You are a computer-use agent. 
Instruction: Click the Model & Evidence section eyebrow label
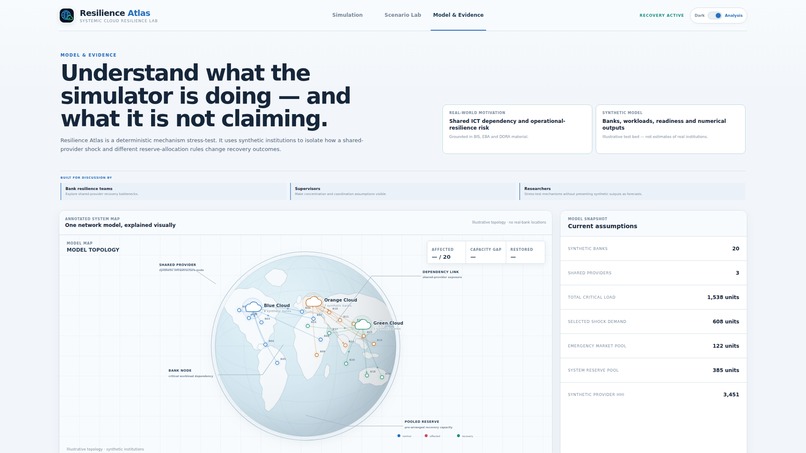click(x=88, y=55)
